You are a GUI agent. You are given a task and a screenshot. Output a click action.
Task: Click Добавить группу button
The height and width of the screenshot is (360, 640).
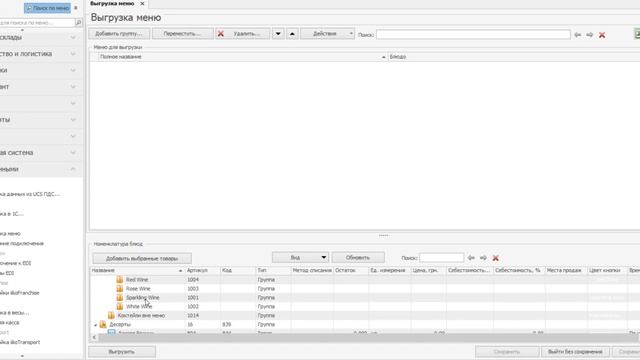[x=119, y=34]
